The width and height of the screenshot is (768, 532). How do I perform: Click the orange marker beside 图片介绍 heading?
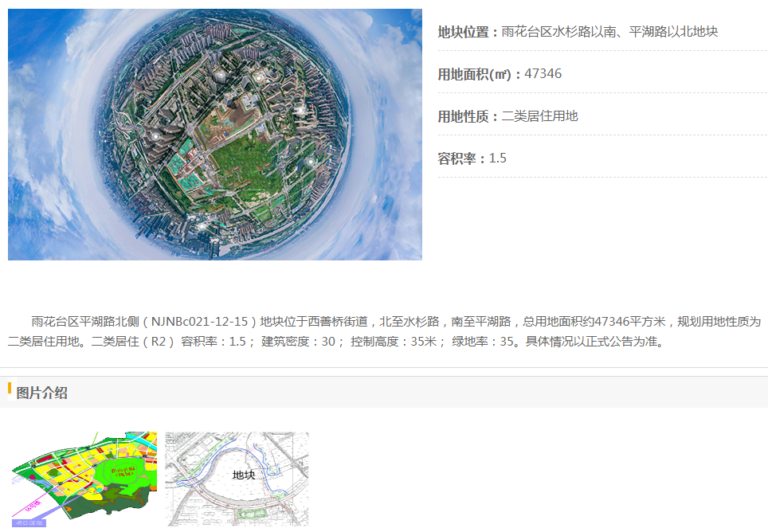coord(10,389)
